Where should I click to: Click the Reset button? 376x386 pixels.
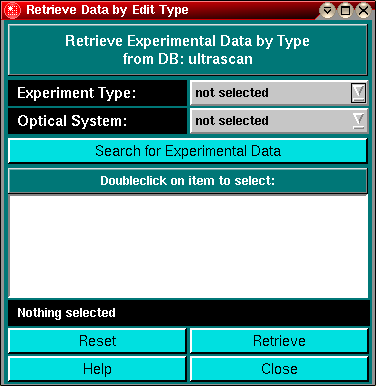coord(97,341)
